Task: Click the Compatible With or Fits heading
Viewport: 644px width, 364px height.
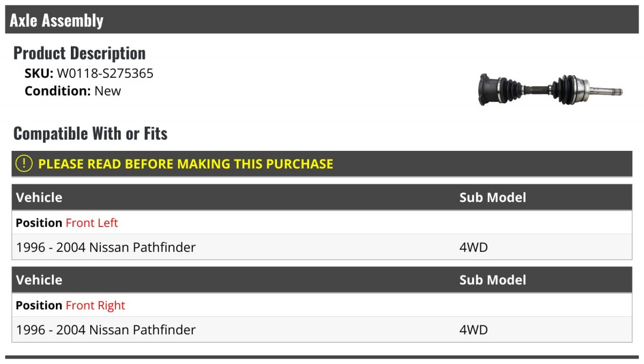Action: (x=90, y=133)
